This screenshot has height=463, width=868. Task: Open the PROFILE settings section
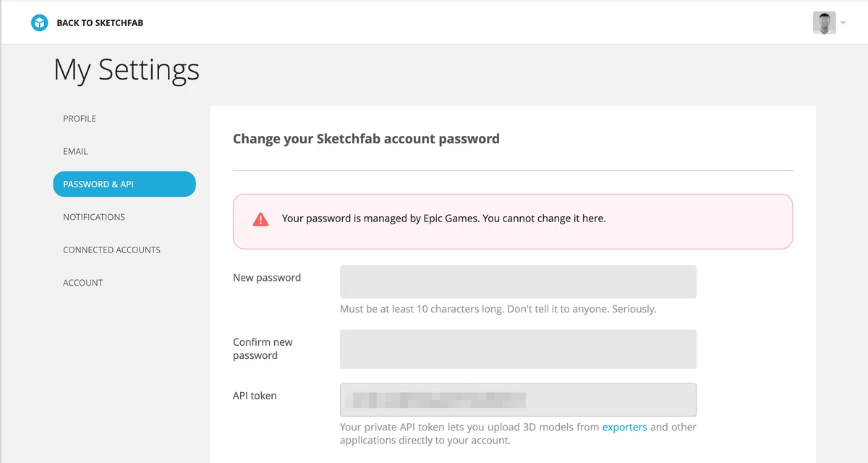(80, 119)
